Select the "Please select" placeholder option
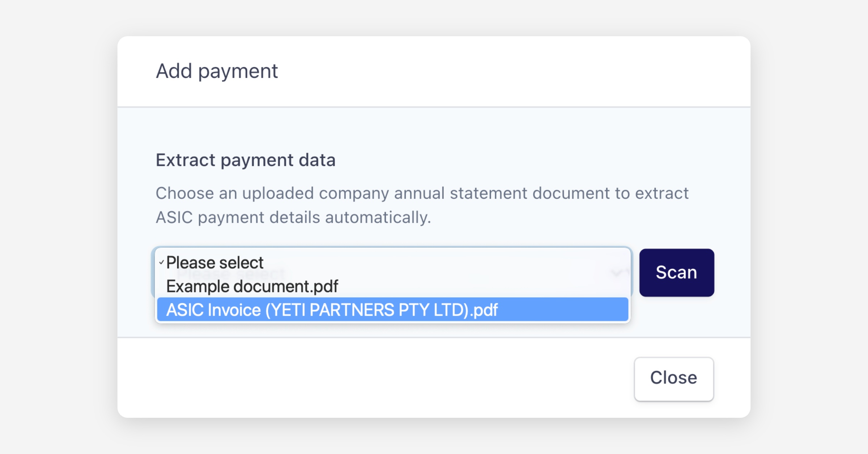This screenshot has width=868, height=454. click(215, 262)
